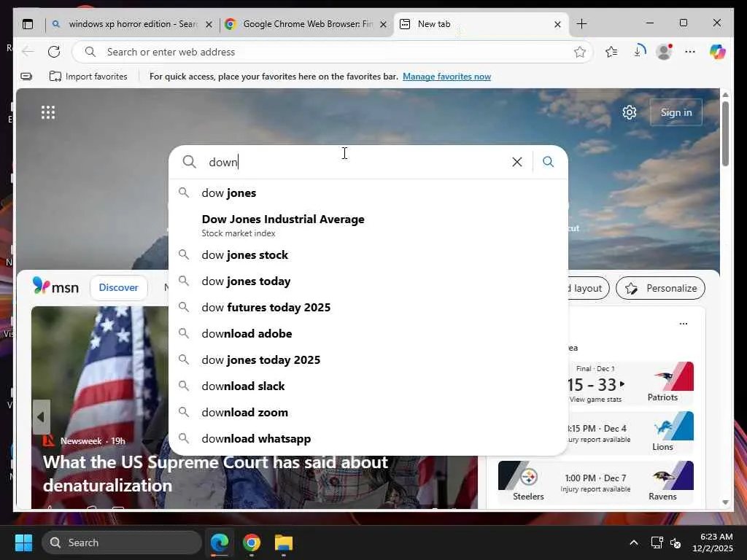Image resolution: width=747 pixels, height=560 pixels.
Task: Open the Supreme Court denaturalization headline
Action: click(x=215, y=474)
